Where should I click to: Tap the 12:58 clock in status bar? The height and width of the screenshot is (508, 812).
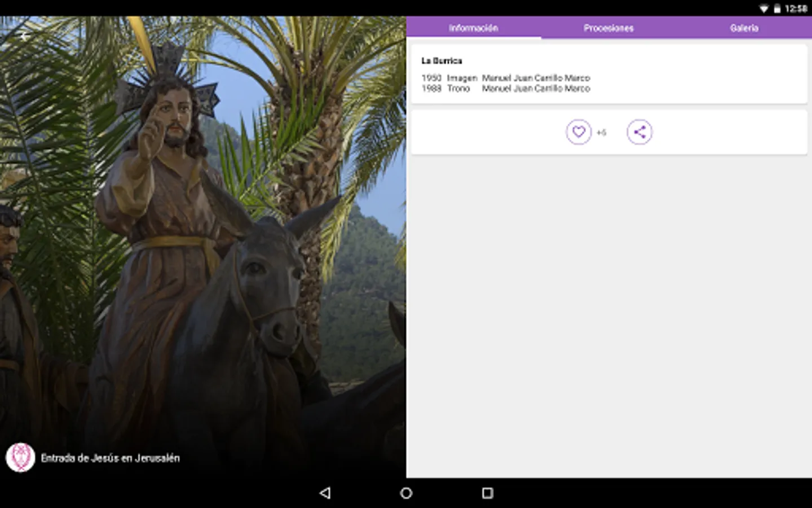(796, 8)
